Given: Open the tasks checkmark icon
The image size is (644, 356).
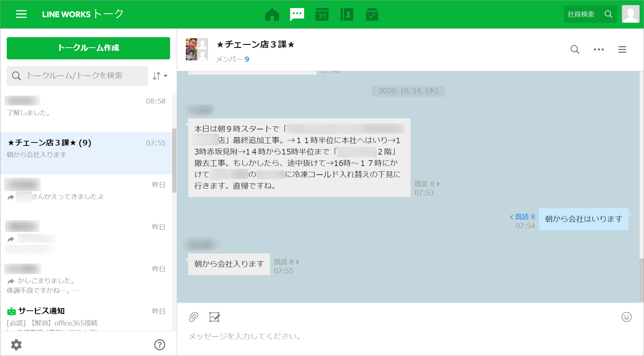Looking at the screenshot, I should coord(372,14).
